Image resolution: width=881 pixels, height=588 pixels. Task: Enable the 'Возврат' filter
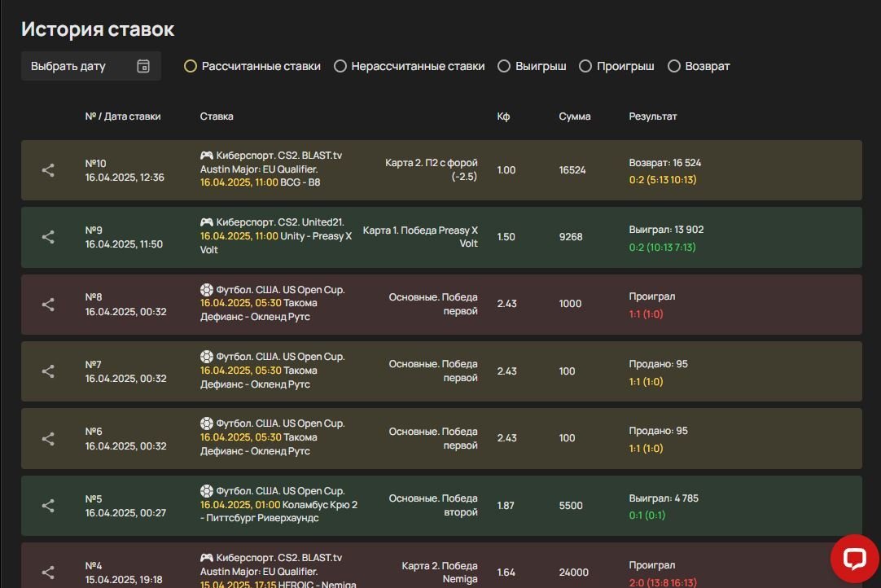(674, 66)
